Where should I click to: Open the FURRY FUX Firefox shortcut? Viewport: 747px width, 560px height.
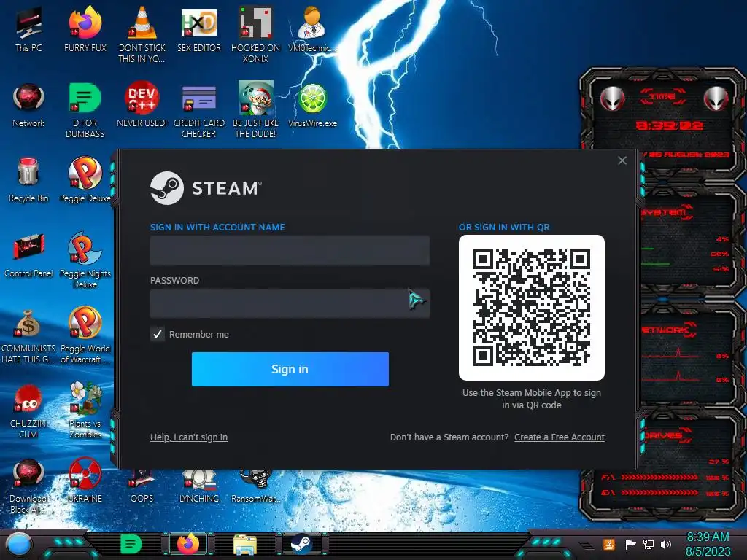click(x=85, y=29)
